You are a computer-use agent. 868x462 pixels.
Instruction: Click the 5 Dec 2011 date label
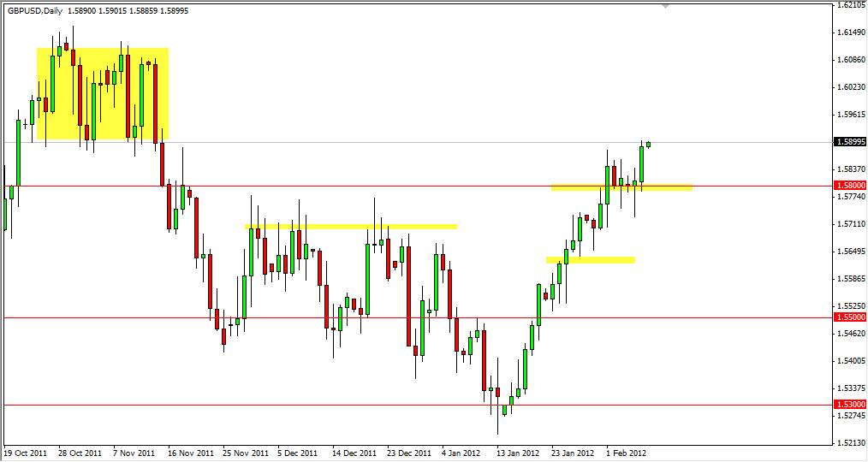coord(299,453)
